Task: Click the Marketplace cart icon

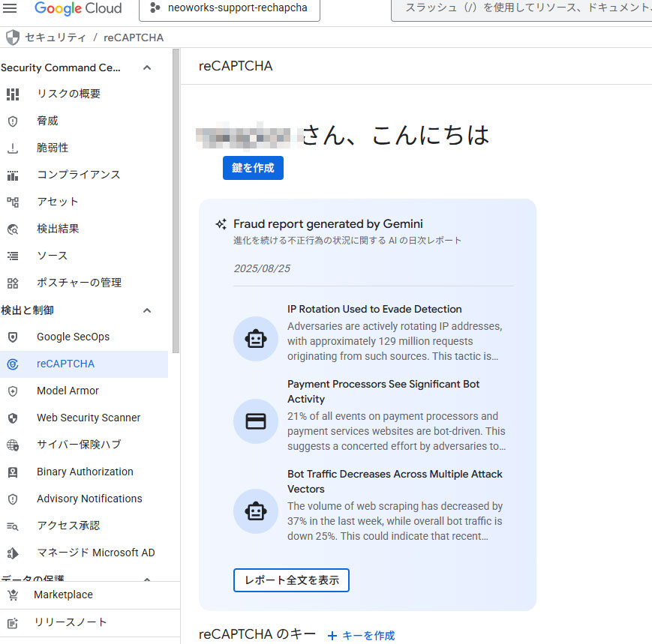Action: pyautogui.click(x=13, y=595)
